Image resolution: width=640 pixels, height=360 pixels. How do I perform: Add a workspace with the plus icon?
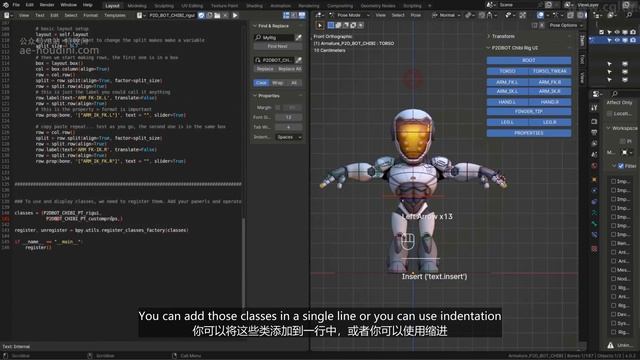[429, 6]
